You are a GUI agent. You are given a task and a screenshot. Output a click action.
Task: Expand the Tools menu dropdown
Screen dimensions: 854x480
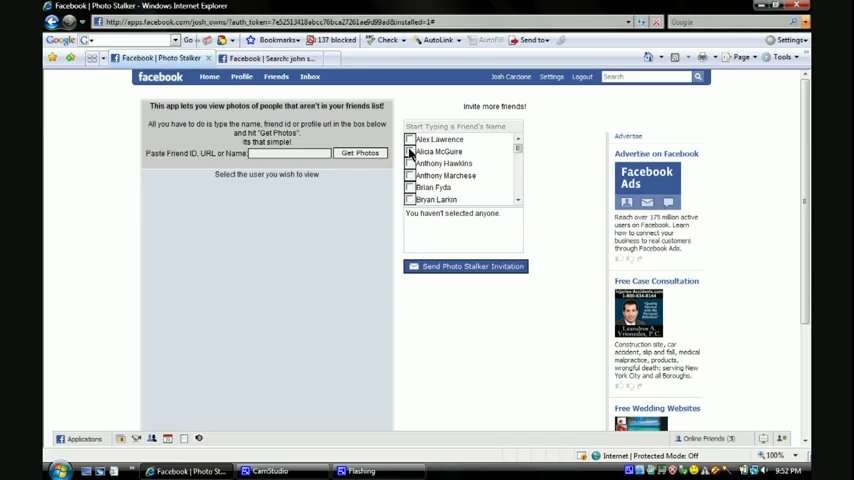(796, 57)
